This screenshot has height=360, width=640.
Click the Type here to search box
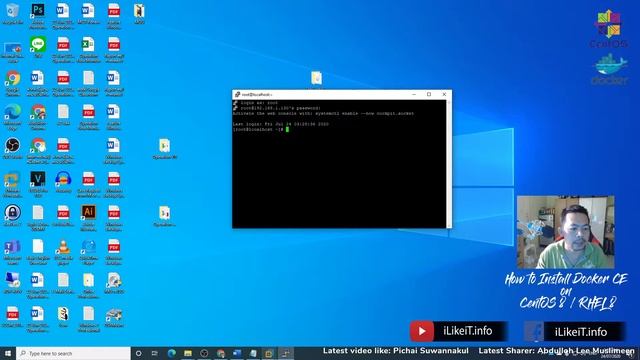(73, 353)
